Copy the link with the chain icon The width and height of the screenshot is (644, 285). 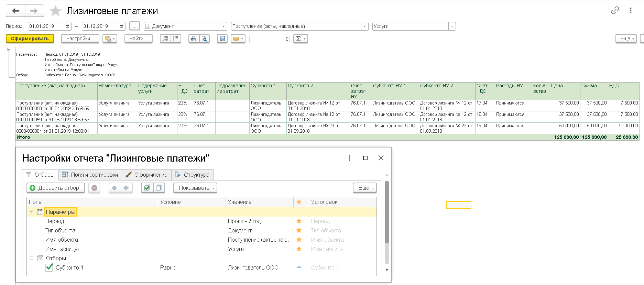coord(615,10)
